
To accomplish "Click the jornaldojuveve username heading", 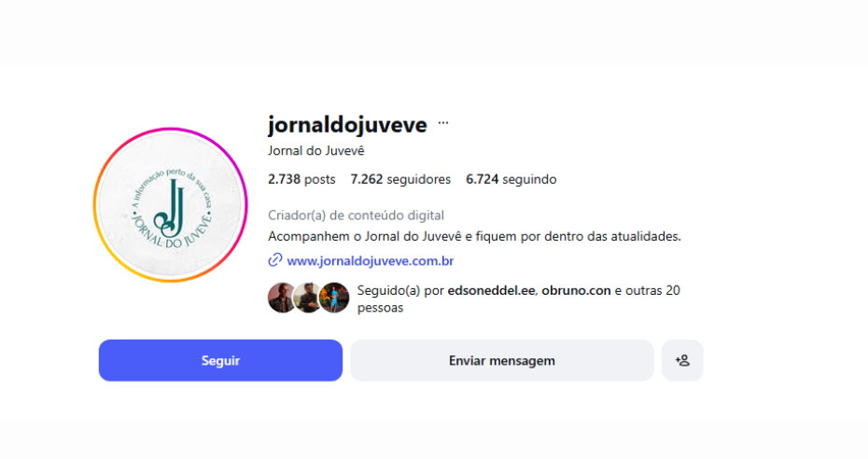I will [347, 125].
